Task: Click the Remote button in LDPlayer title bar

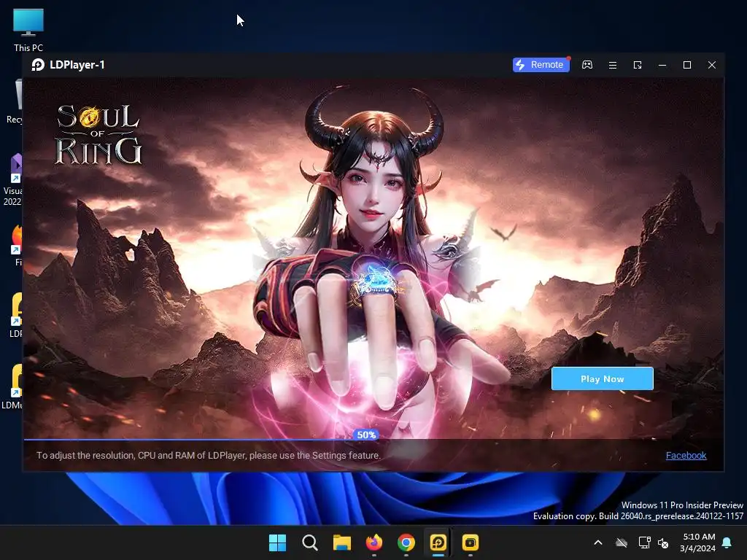Action: coord(541,65)
